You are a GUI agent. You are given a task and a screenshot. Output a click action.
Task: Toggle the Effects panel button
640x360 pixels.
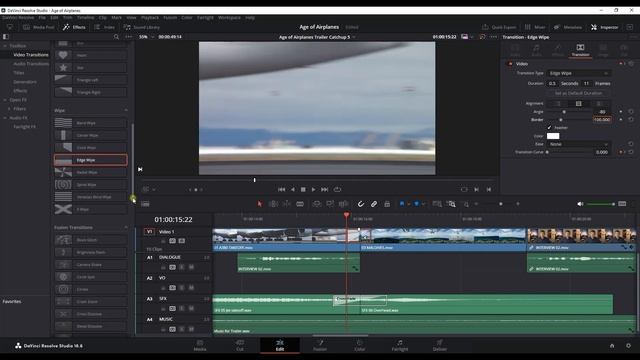pos(74,27)
